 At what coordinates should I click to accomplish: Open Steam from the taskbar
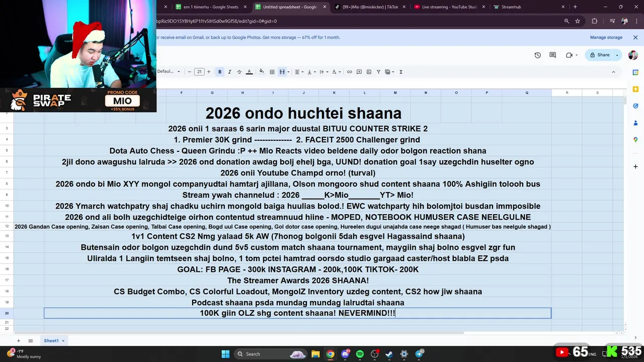[389, 354]
